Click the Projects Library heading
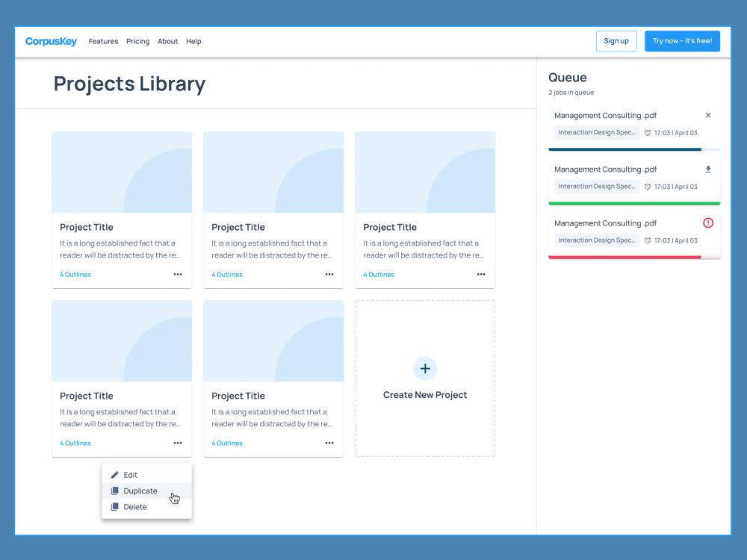 (129, 84)
